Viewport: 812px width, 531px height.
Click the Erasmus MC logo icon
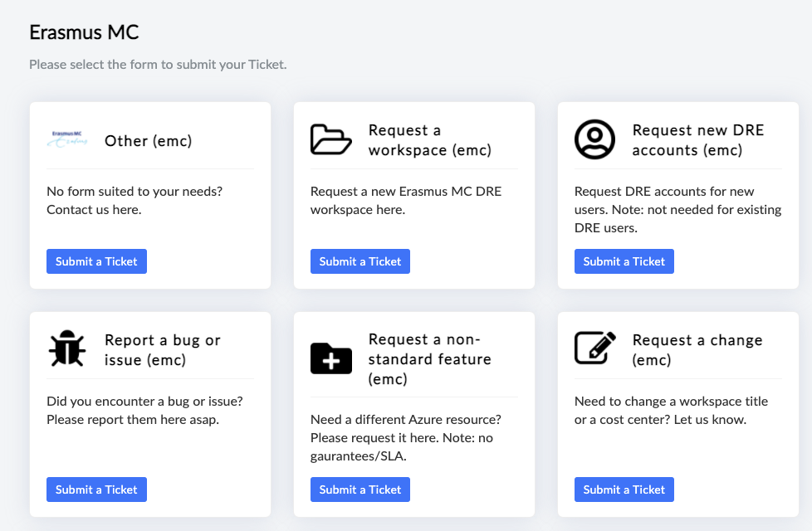(67, 139)
